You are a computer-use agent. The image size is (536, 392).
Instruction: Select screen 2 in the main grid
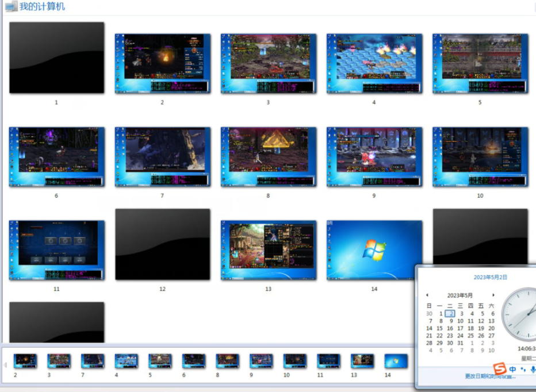click(x=163, y=63)
